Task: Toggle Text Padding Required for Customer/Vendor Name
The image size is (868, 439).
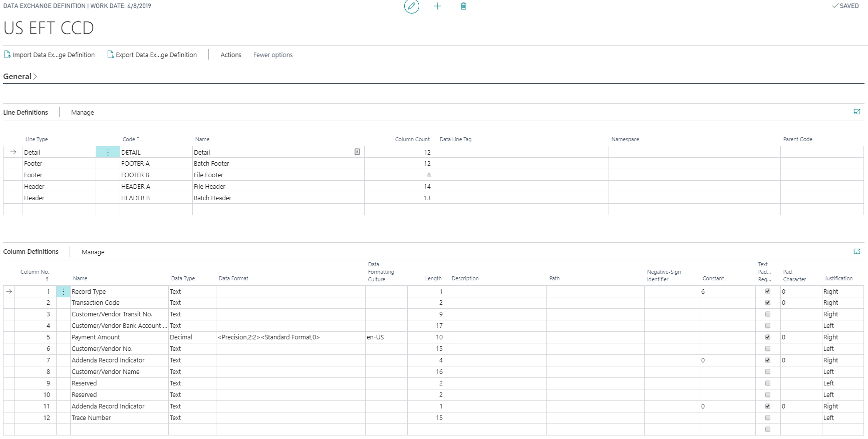Action: coord(768,372)
